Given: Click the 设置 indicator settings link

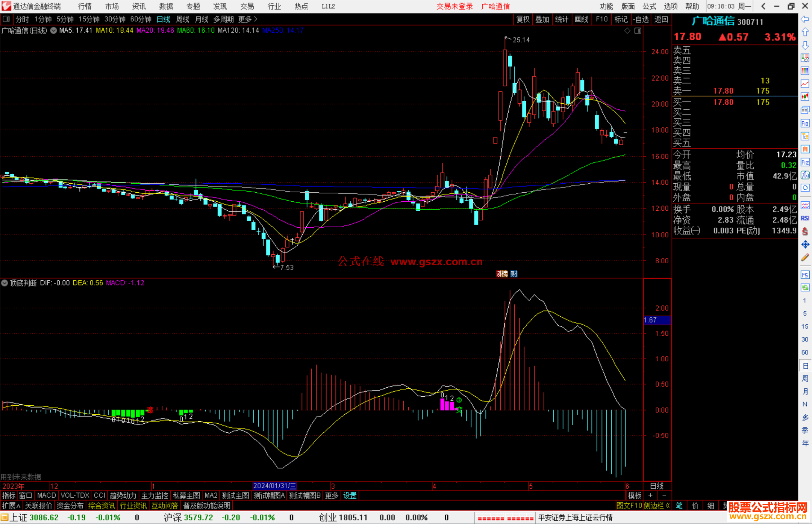Looking at the screenshot, I should tap(350, 495).
